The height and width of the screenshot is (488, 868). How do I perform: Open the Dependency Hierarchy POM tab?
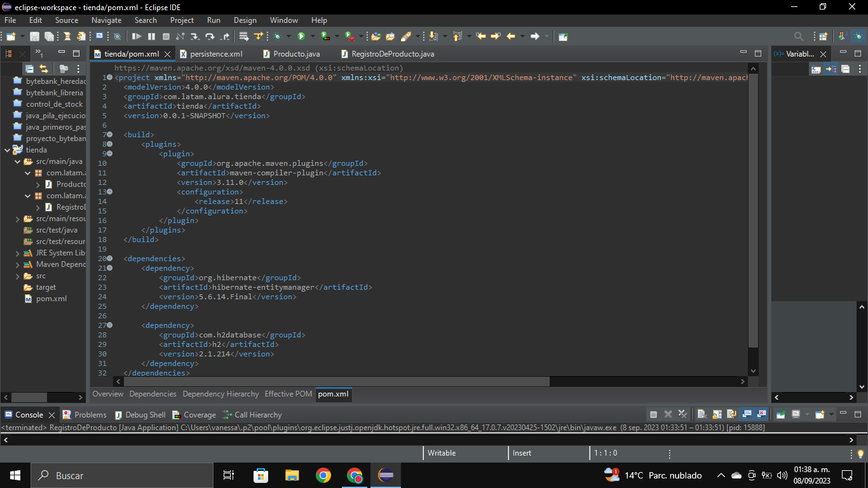pyautogui.click(x=220, y=394)
